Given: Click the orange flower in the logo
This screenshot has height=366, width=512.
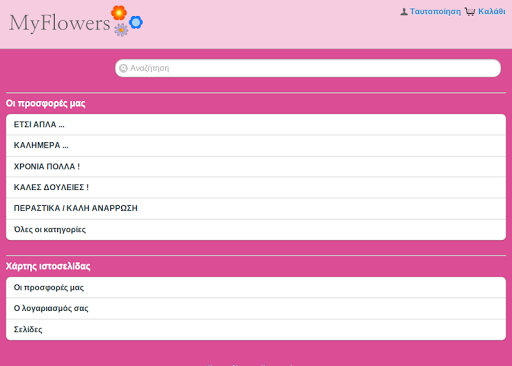Looking at the screenshot, I should pyautogui.click(x=119, y=13).
